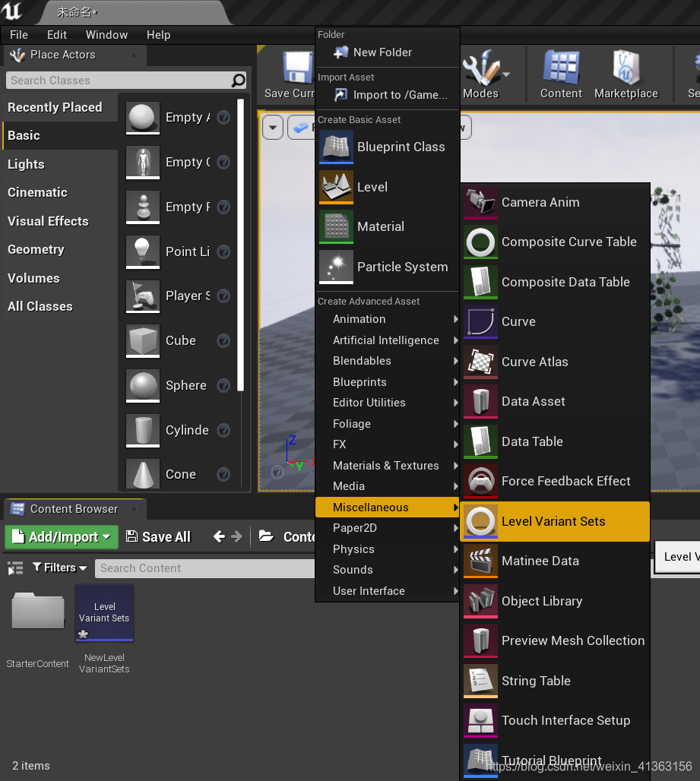
Task: Create a new Material asset
Action: click(x=336, y=226)
